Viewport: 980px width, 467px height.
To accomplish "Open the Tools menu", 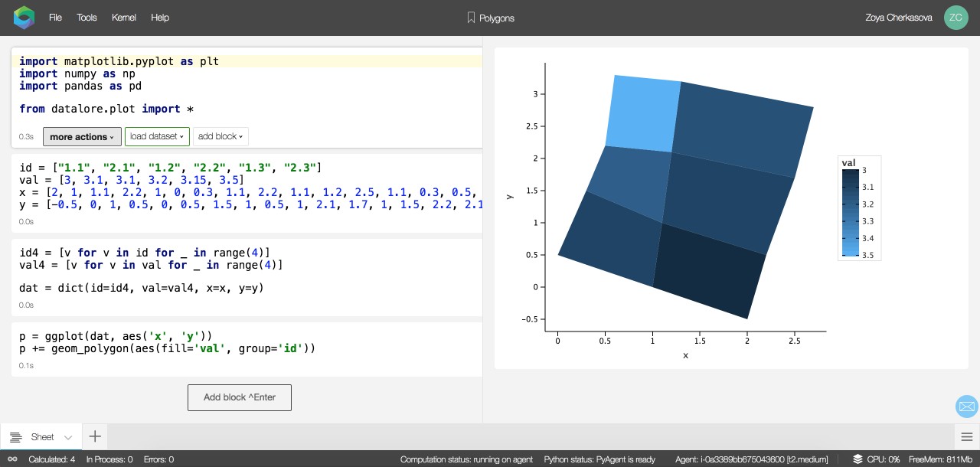I will point(87,17).
